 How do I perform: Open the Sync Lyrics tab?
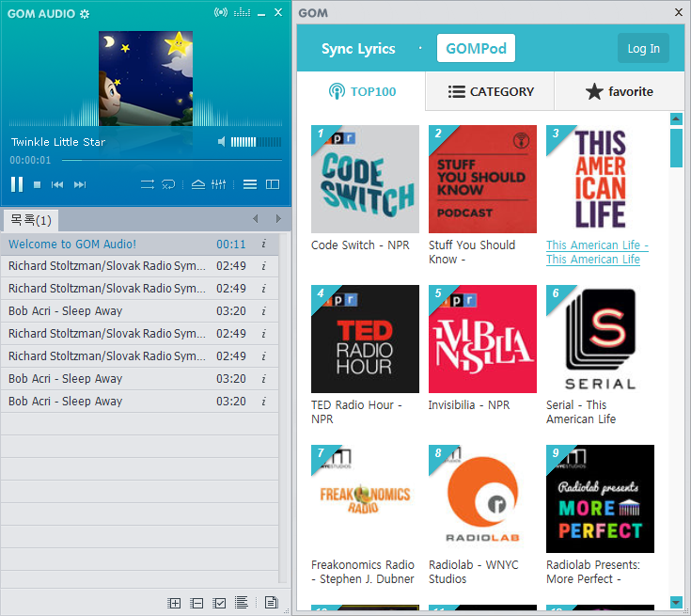pos(358,49)
